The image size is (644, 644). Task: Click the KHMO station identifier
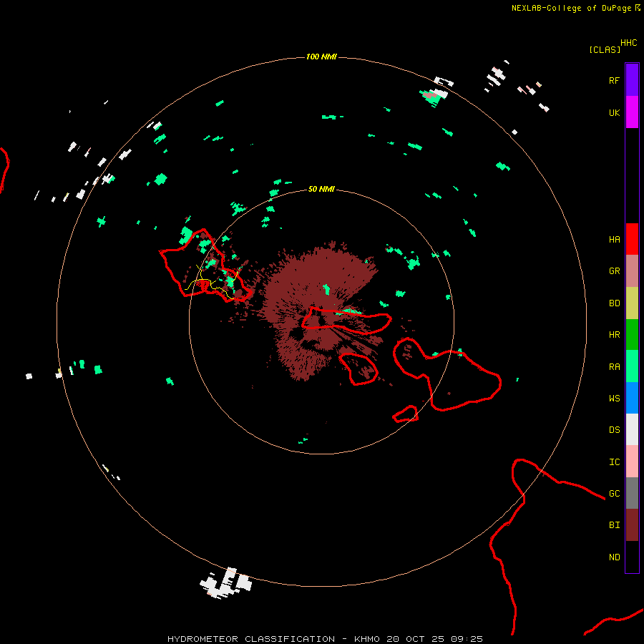click(367, 639)
